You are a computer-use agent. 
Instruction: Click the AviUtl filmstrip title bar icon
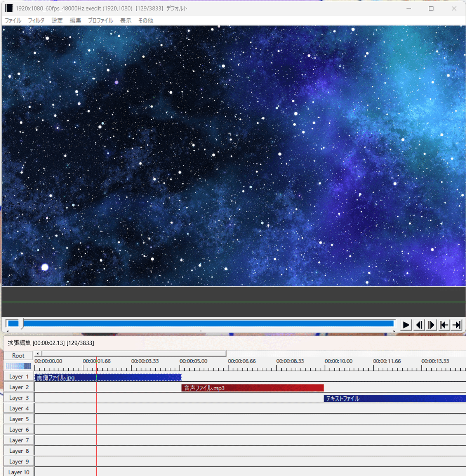click(x=9, y=8)
